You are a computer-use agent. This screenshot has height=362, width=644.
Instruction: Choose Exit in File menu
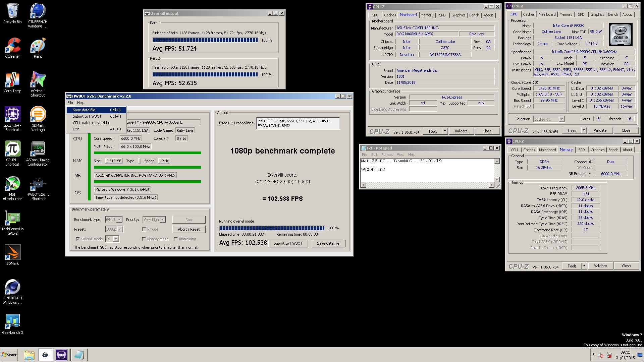tap(96, 129)
